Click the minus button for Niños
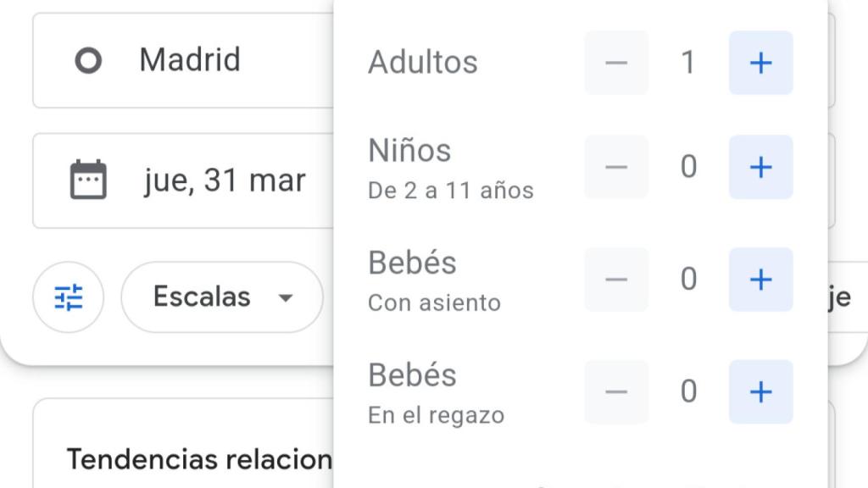 pos(616,167)
